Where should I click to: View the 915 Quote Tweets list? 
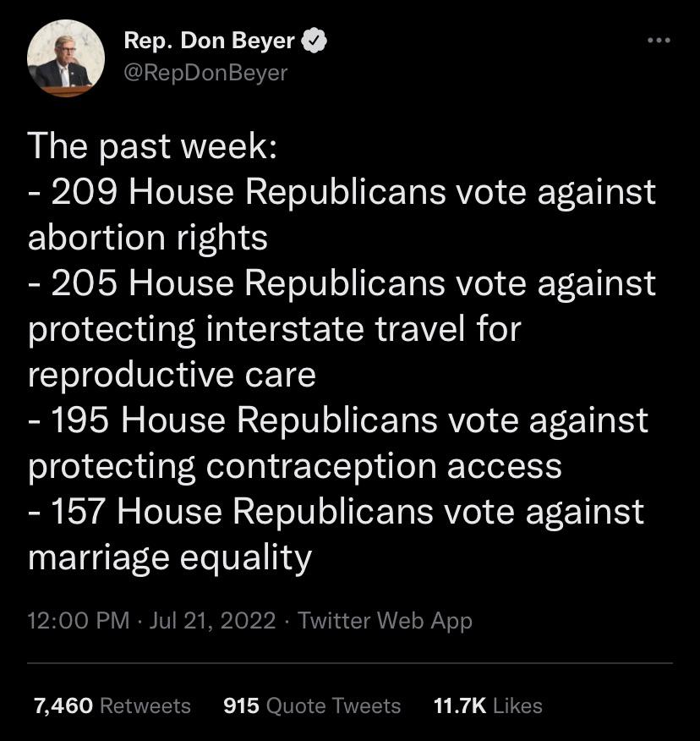tap(312, 705)
